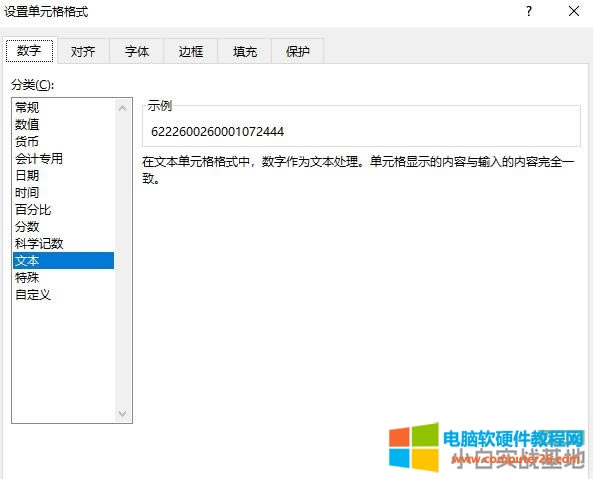
Task: Close the Format Cells dialog
Action: tap(574, 11)
